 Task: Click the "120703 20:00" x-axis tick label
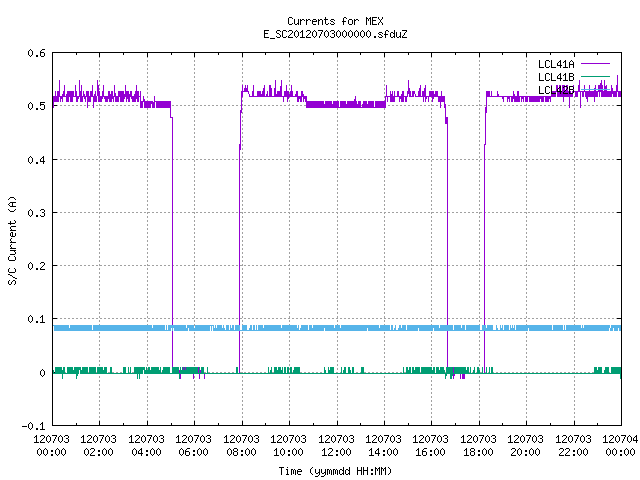[x=525, y=446]
